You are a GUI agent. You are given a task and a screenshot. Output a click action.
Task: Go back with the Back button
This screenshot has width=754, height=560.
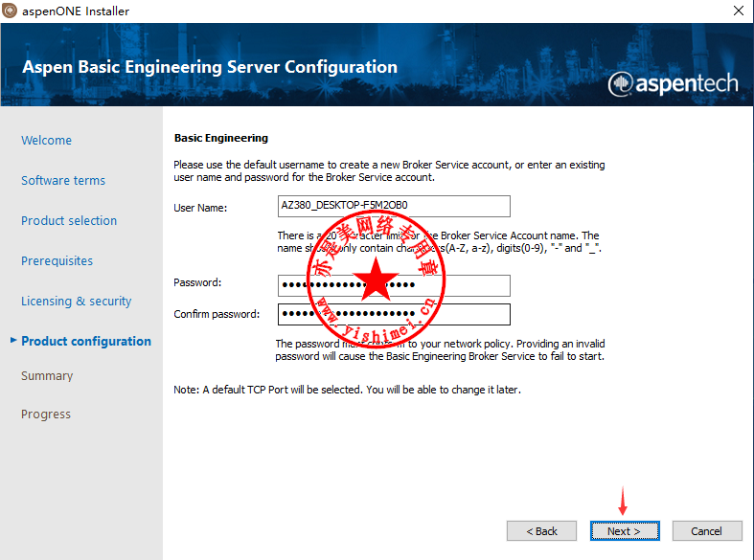541,530
